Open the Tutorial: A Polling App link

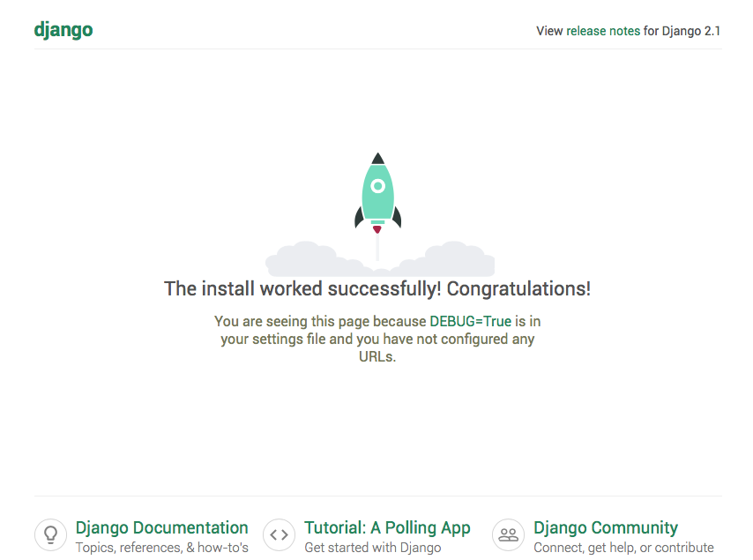[x=387, y=527]
